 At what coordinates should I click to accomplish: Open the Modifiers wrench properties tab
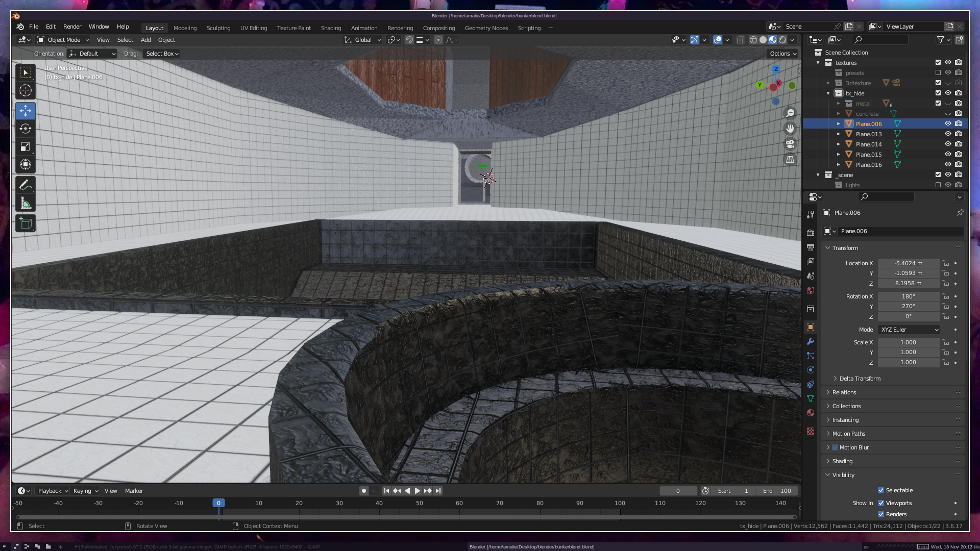(x=811, y=341)
